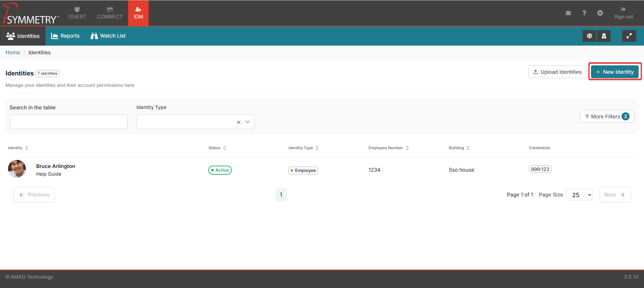Click the New Identity button
The height and width of the screenshot is (288, 644).
pos(614,72)
